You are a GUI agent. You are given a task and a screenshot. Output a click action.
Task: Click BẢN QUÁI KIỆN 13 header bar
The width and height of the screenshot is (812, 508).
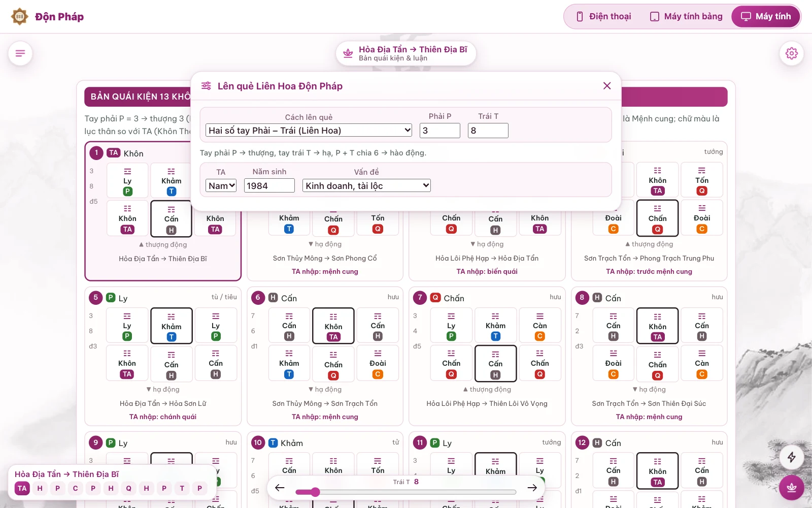click(406, 97)
